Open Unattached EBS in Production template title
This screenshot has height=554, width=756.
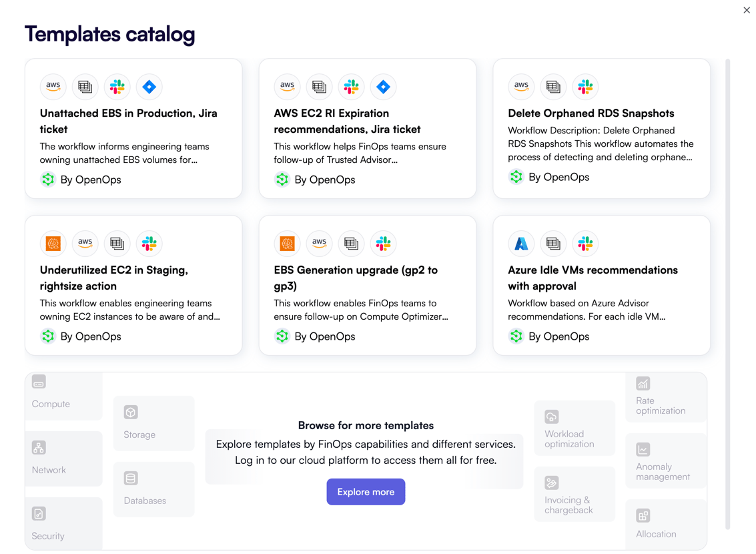point(128,121)
